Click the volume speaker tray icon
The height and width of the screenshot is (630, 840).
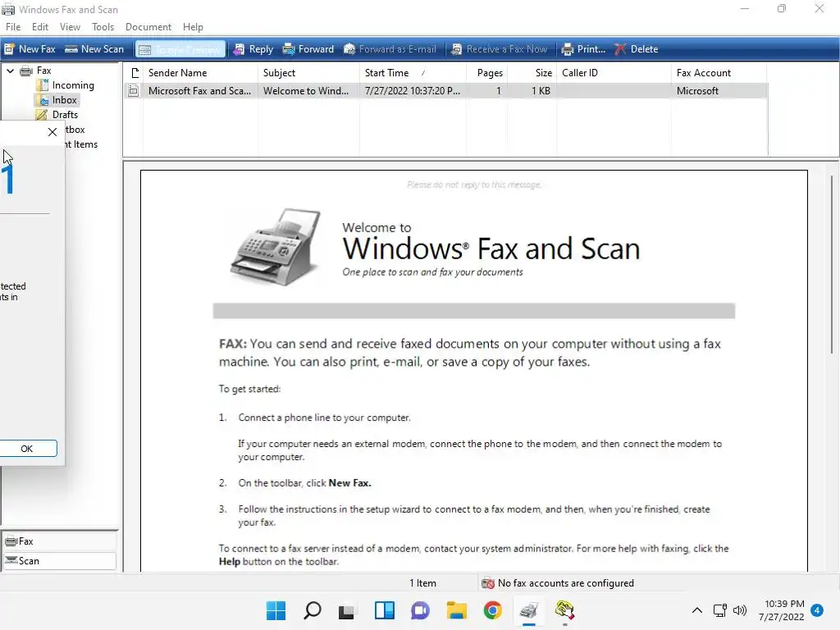(x=740, y=610)
